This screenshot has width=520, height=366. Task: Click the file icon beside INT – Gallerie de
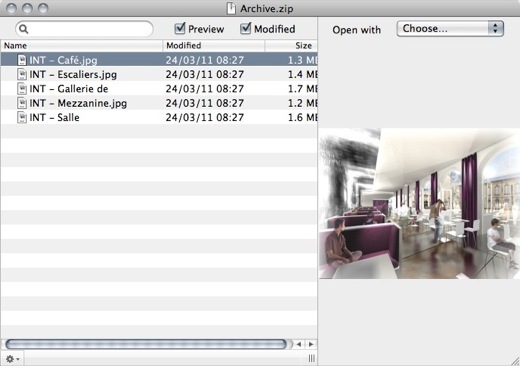click(x=22, y=89)
